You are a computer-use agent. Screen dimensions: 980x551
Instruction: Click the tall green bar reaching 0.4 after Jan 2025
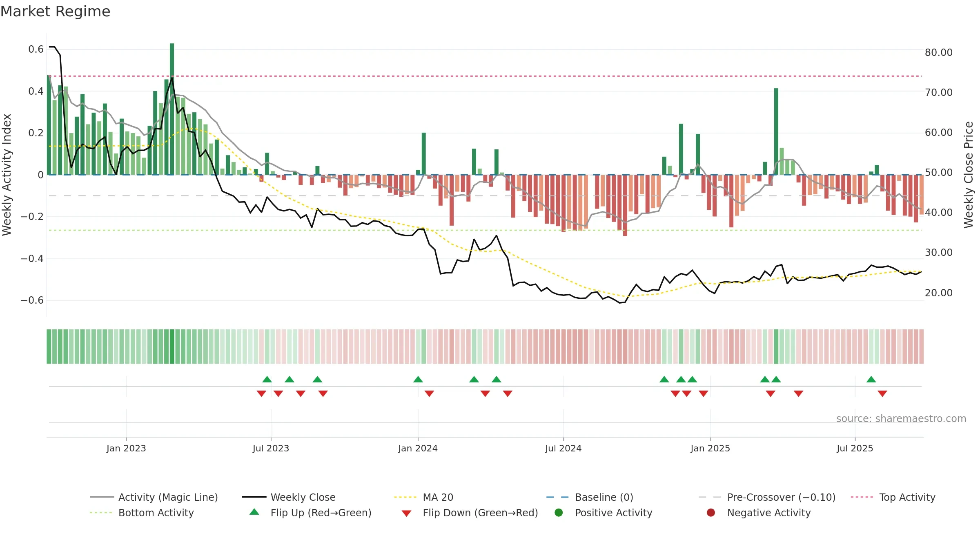(776, 131)
